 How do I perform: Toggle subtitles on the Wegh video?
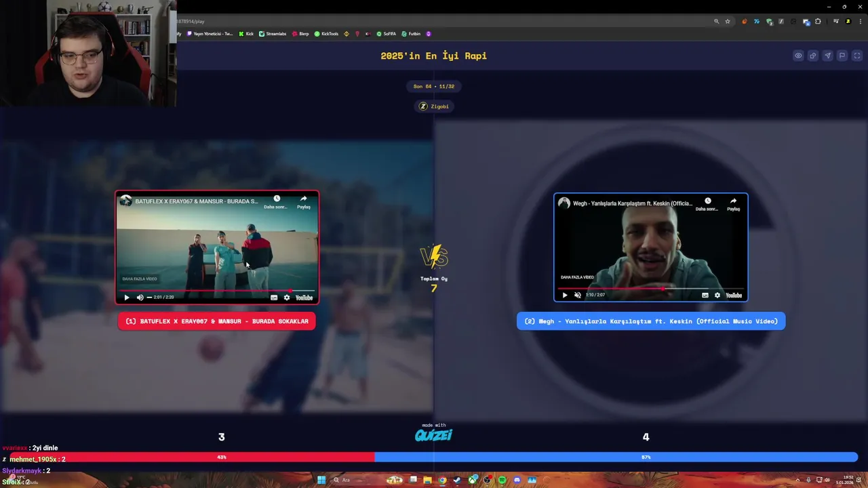tap(705, 295)
